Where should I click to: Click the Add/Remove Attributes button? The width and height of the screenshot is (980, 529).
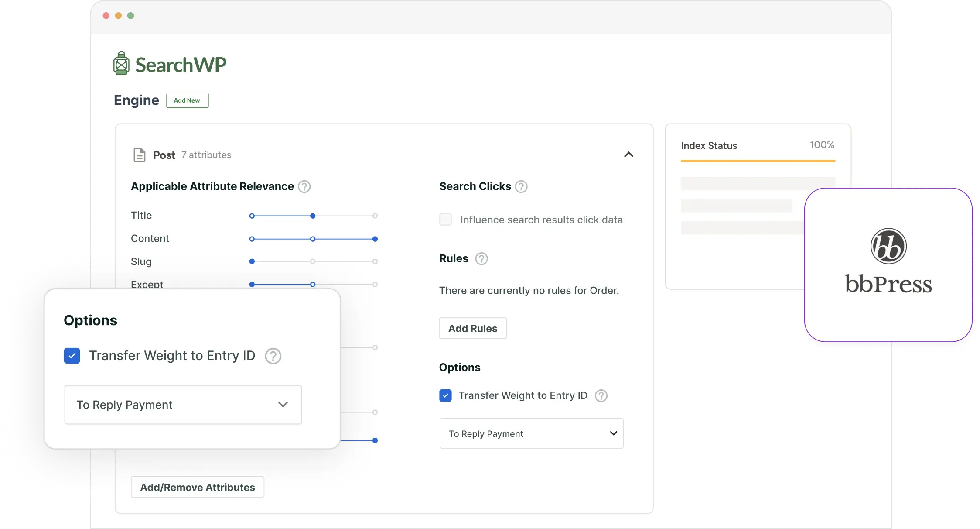pyautogui.click(x=197, y=487)
